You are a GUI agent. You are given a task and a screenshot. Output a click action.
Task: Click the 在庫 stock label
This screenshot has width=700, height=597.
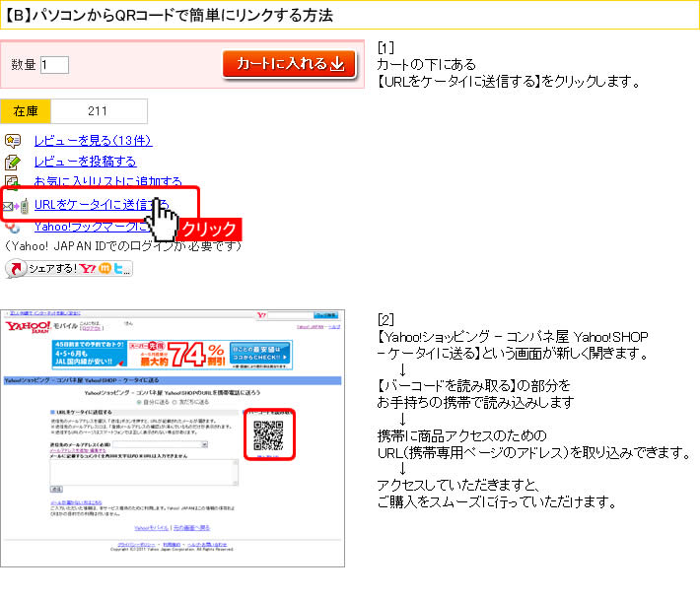pos(26,111)
